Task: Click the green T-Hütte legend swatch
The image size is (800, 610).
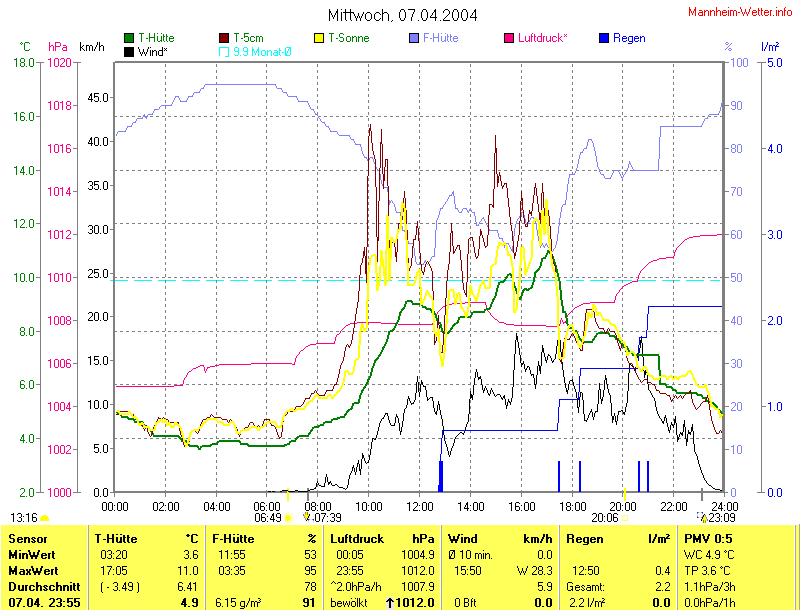Action: click(x=129, y=38)
